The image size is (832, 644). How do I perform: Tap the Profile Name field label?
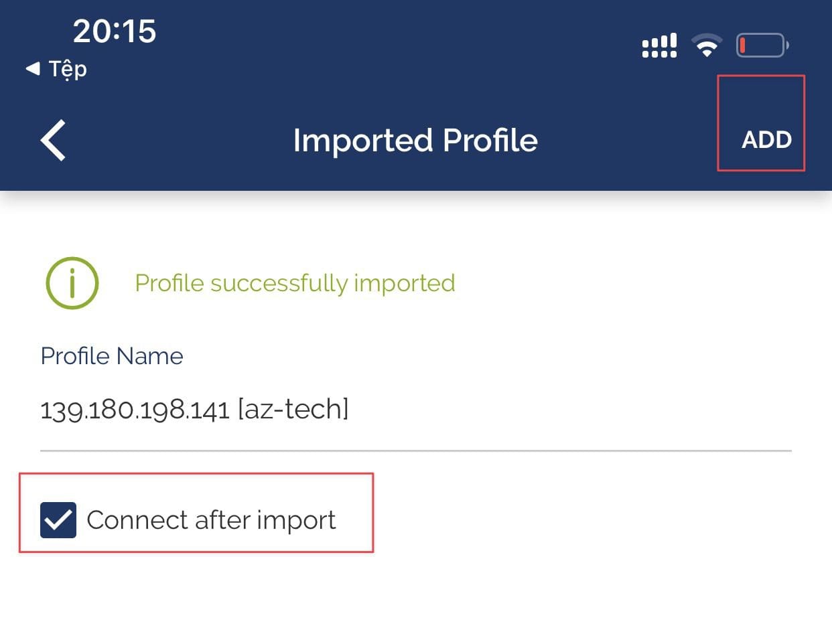(112, 356)
